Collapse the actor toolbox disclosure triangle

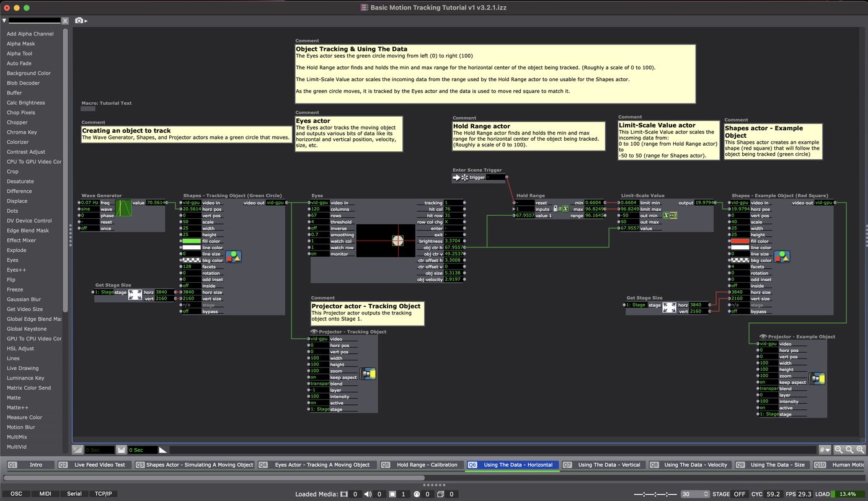pos(4,20)
